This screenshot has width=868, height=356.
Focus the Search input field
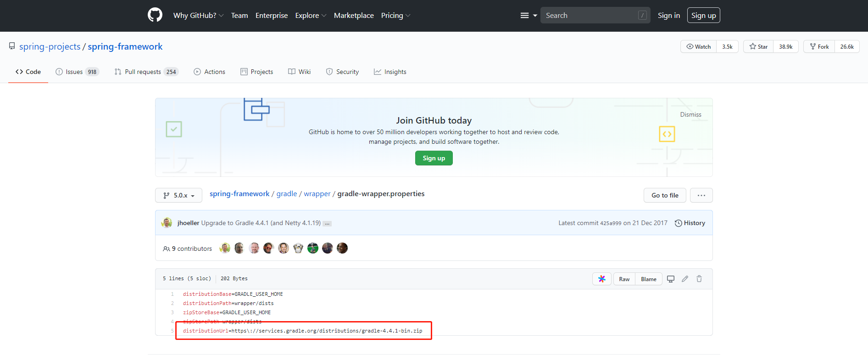(x=595, y=16)
